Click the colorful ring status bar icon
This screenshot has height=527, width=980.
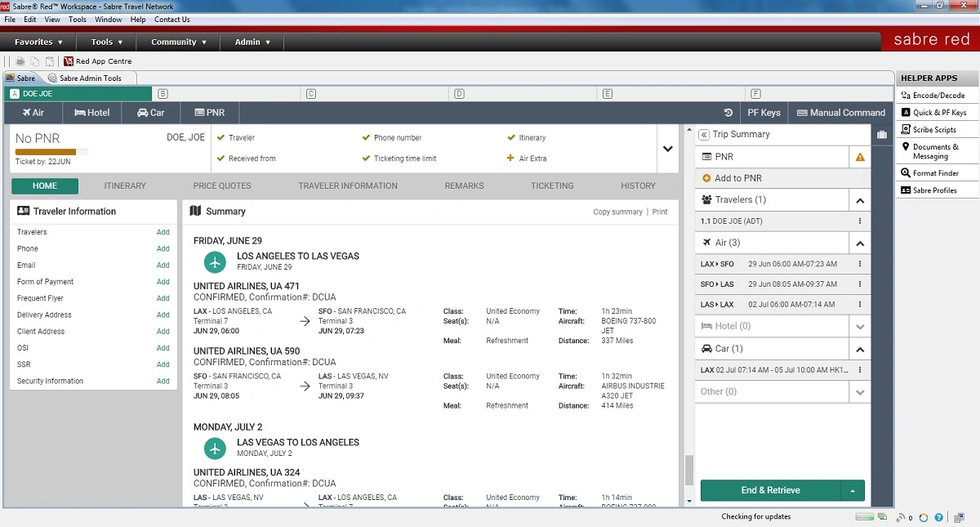[924, 517]
